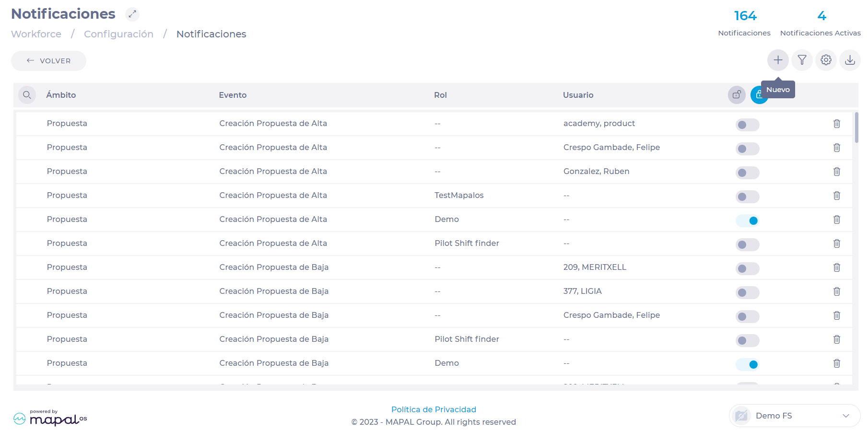Click the table vertical scrollbar

pyautogui.click(x=856, y=128)
